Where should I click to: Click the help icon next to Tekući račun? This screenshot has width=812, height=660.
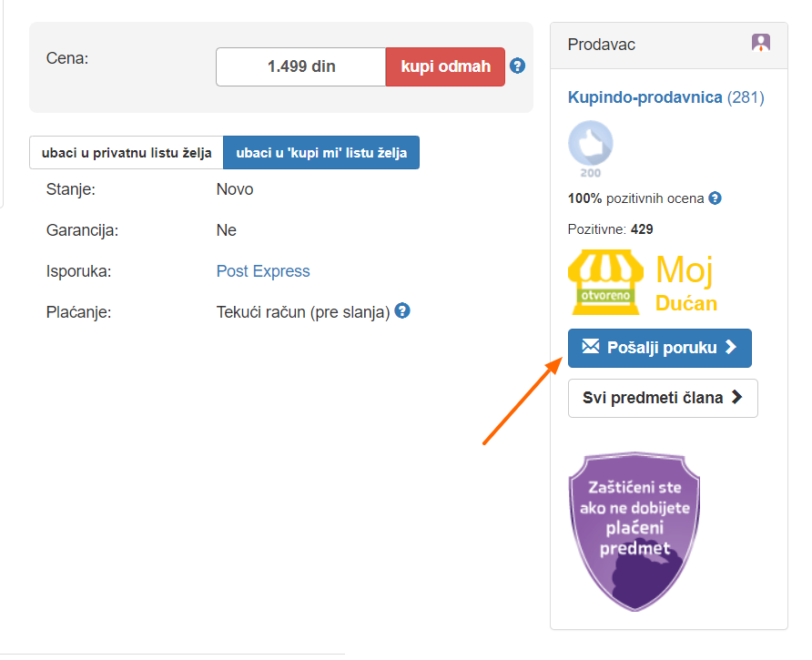pyautogui.click(x=402, y=310)
